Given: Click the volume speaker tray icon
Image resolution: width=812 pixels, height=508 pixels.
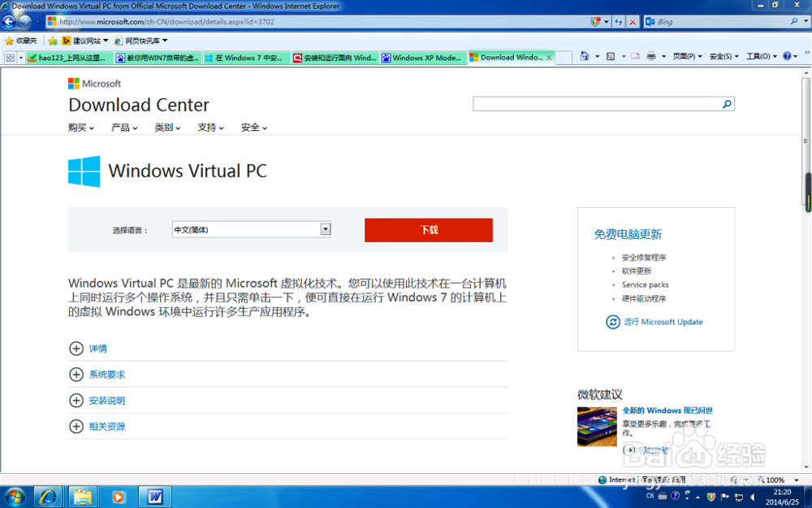Looking at the screenshot, I should [x=753, y=497].
